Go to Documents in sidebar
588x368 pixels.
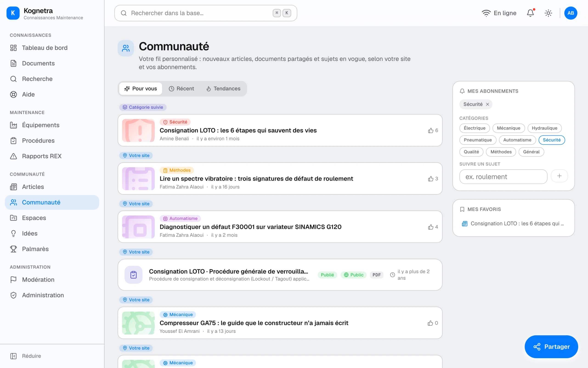pos(52,63)
